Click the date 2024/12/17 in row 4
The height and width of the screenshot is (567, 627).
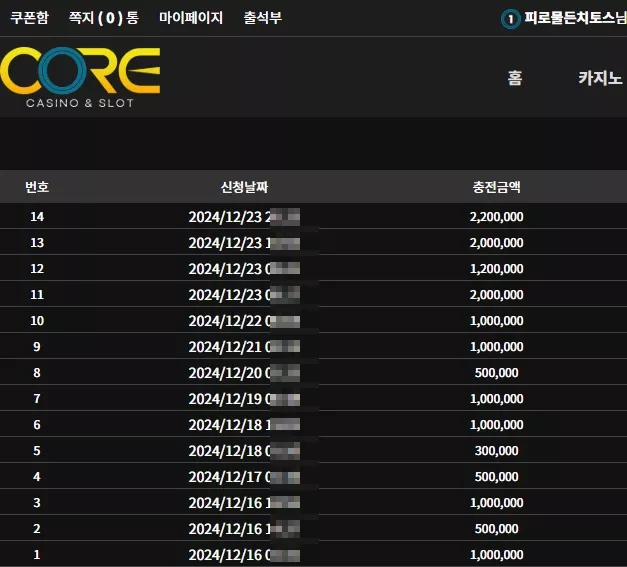225,477
